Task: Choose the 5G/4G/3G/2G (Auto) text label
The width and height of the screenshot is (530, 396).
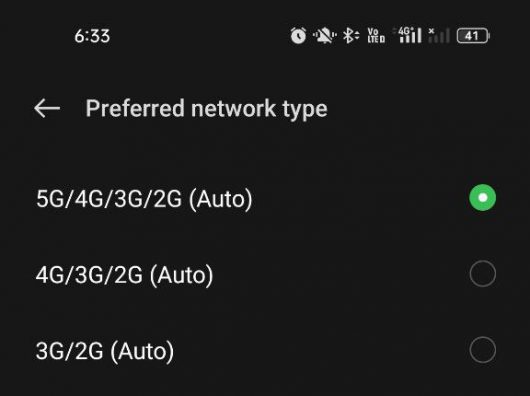Action: coord(144,199)
